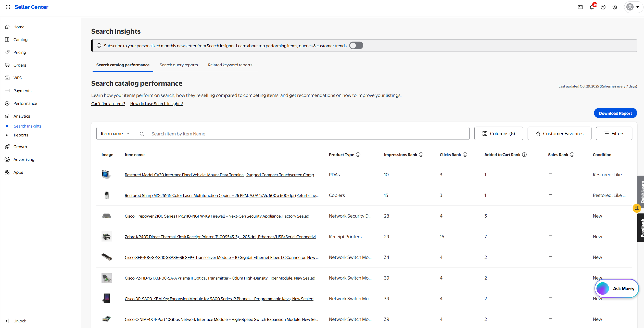This screenshot has height=328, width=644.
Task: Switch to Search query reports tab
Action: click(179, 65)
